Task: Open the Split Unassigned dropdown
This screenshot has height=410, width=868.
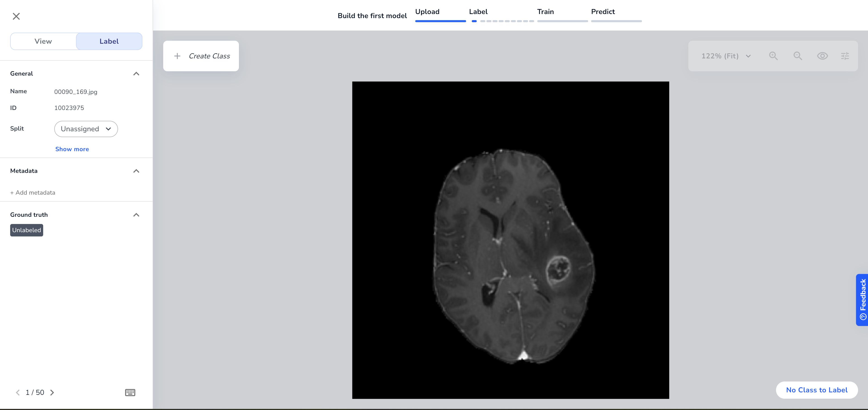Action: click(x=86, y=129)
